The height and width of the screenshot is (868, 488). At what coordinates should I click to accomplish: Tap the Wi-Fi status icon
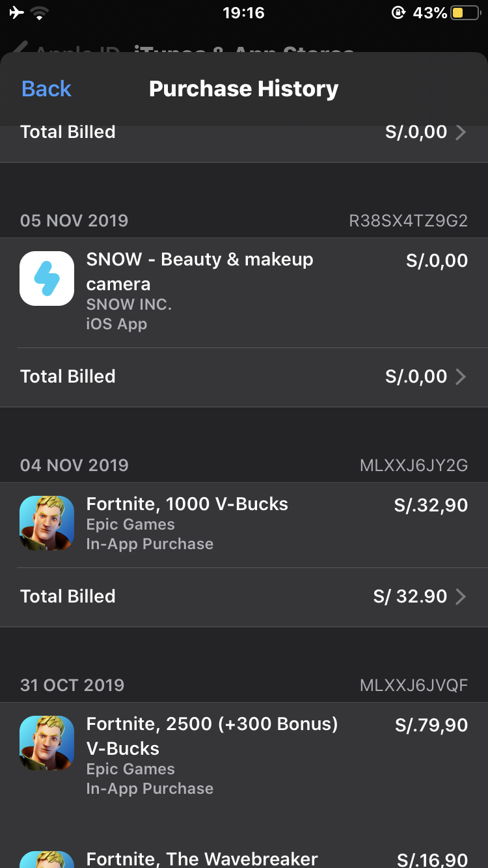(x=40, y=13)
